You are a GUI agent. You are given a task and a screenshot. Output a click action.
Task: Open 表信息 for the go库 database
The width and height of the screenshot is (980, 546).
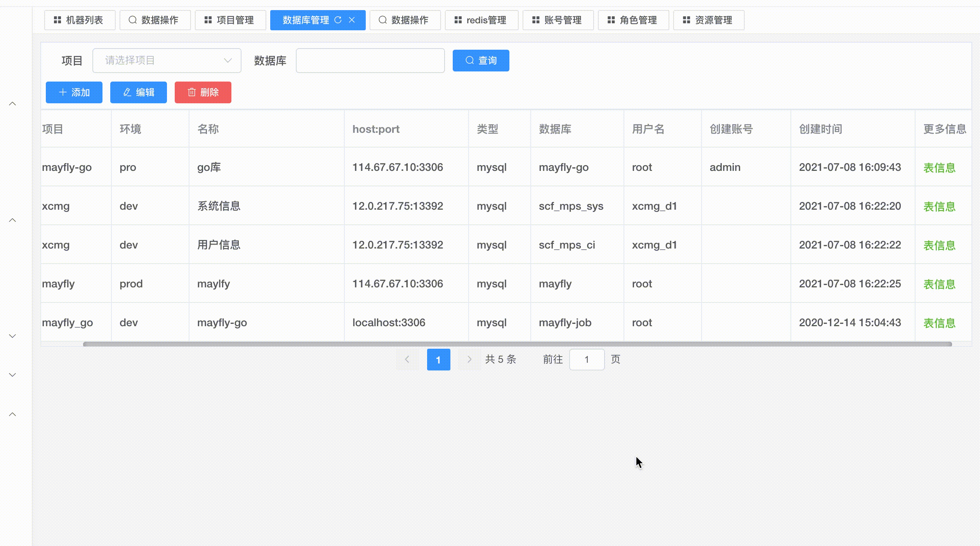940,167
